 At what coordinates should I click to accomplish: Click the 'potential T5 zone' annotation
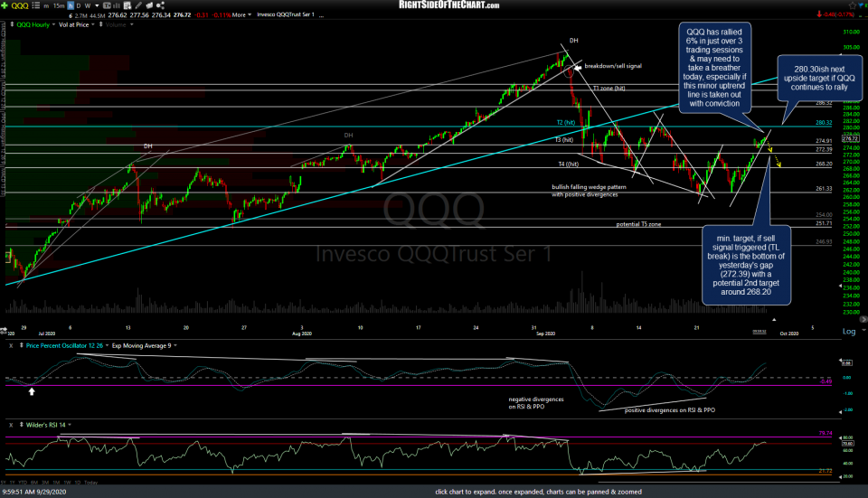[638, 224]
